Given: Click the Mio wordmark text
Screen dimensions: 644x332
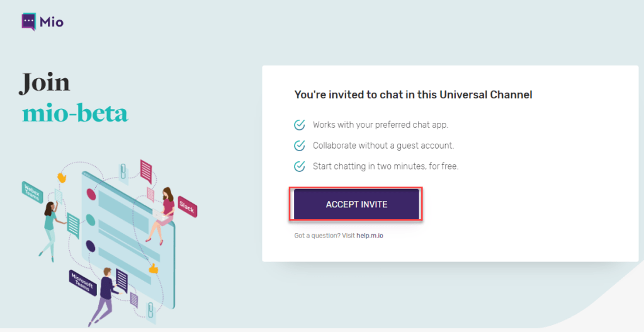Looking at the screenshot, I should coord(52,22).
